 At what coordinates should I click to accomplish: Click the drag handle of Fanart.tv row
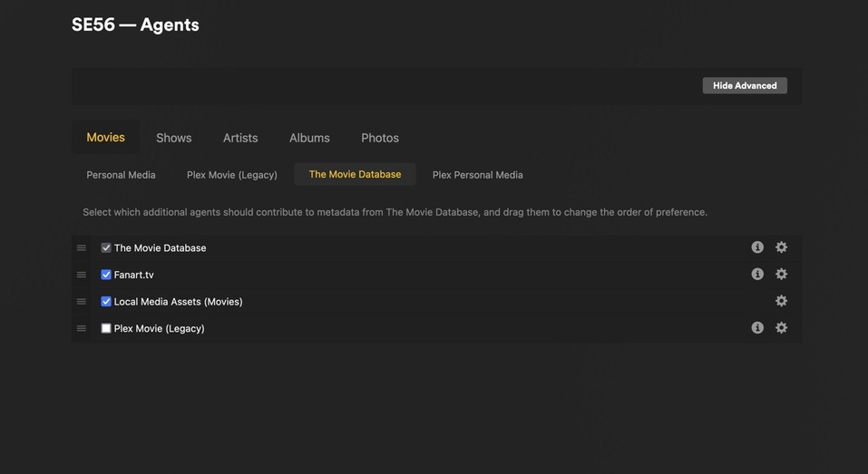(x=82, y=275)
